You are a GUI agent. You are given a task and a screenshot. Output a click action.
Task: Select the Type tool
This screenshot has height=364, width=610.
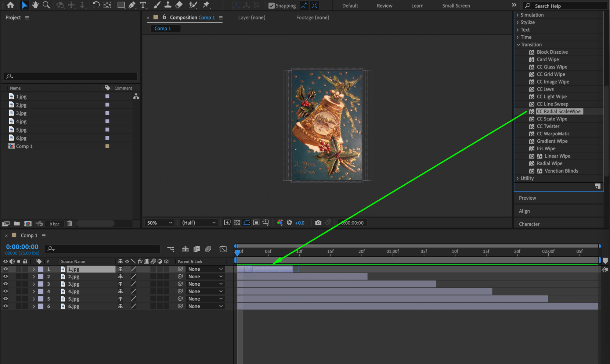pyautogui.click(x=143, y=5)
